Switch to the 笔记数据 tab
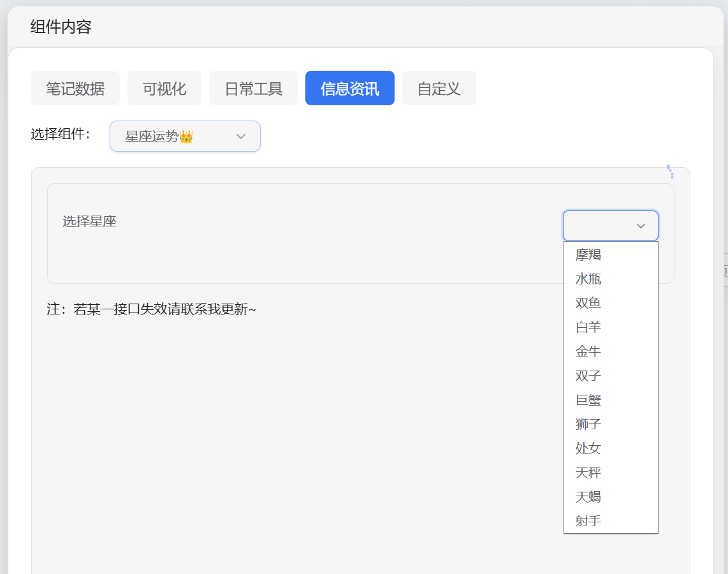 (75, 88)
